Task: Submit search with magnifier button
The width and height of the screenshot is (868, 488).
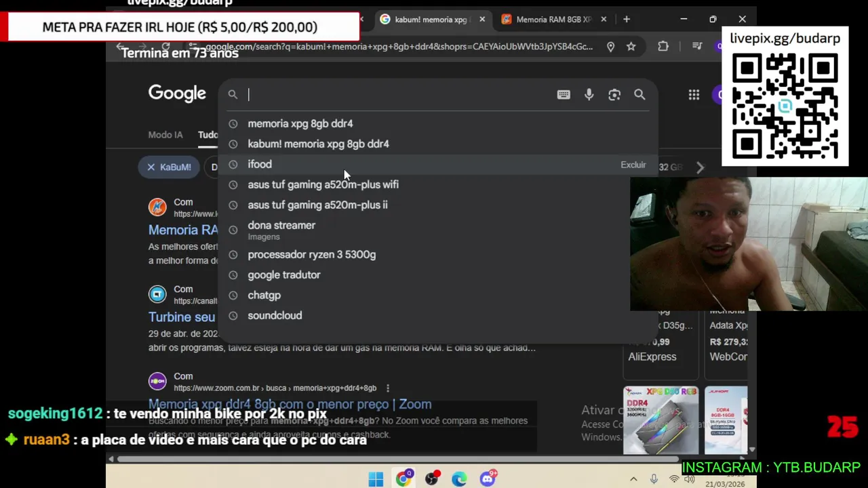Action: pyautogui.click(x=639, y=95)
